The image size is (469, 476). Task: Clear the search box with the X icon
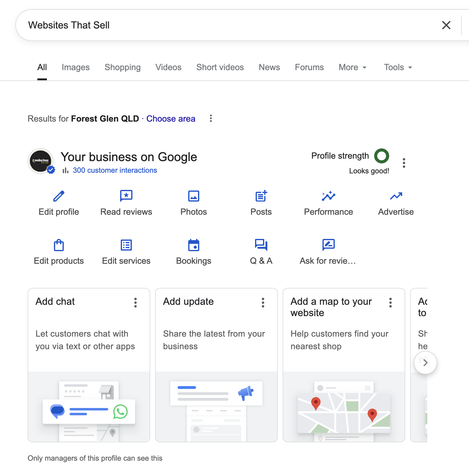(446, 25)
